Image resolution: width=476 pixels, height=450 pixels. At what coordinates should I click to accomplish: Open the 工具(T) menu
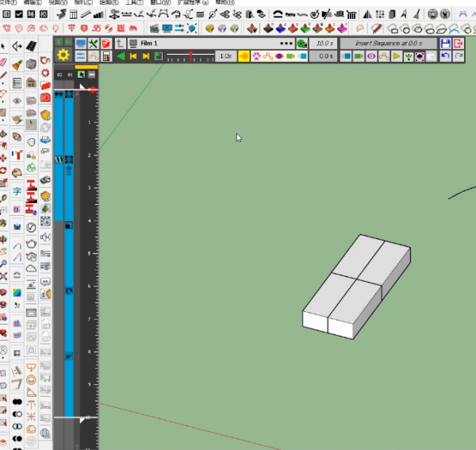pos(134,2)
